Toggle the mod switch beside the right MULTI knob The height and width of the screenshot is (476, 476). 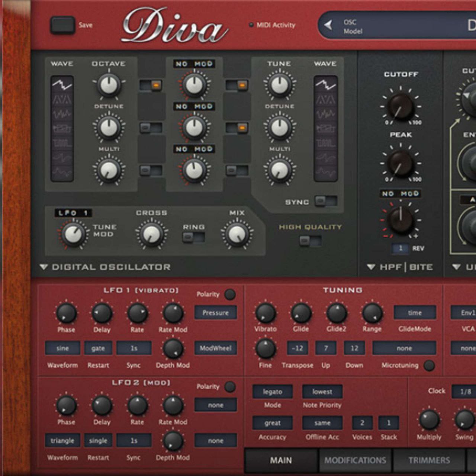237,170
